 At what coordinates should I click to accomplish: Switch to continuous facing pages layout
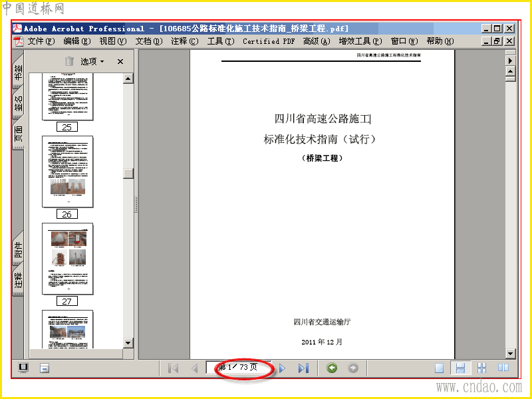[x=481, y=368]
